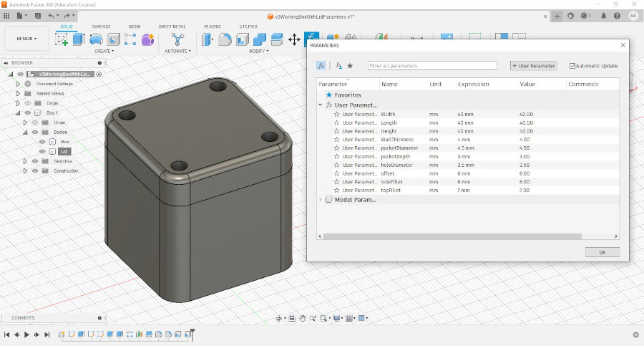The image size is (644, 346).
Task: Switch to the SOLID tab
Action: pos(67,27)
